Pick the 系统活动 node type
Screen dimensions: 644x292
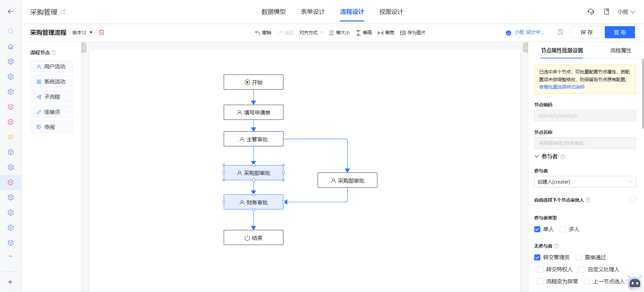[x=51, y=82]
